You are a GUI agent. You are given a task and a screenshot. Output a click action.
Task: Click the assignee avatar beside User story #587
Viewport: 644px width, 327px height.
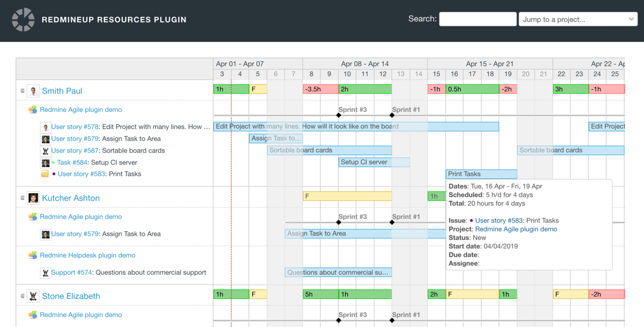click(x=45, y=150)
